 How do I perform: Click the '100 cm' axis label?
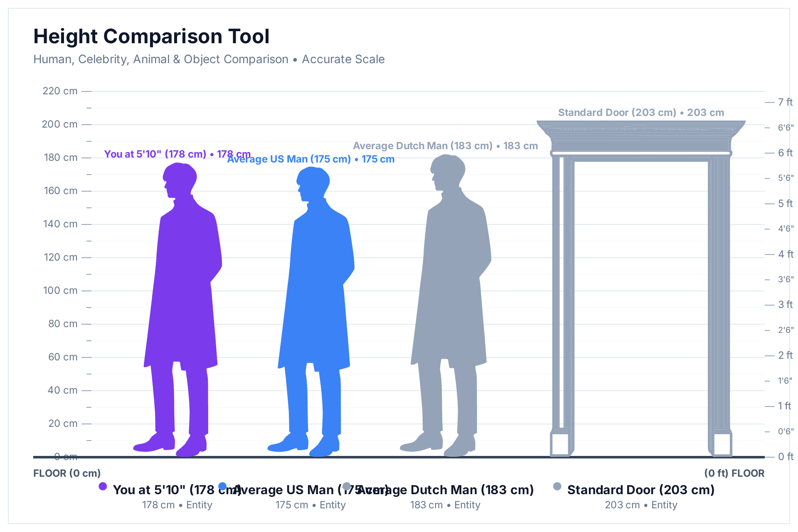tap(61, 291)
